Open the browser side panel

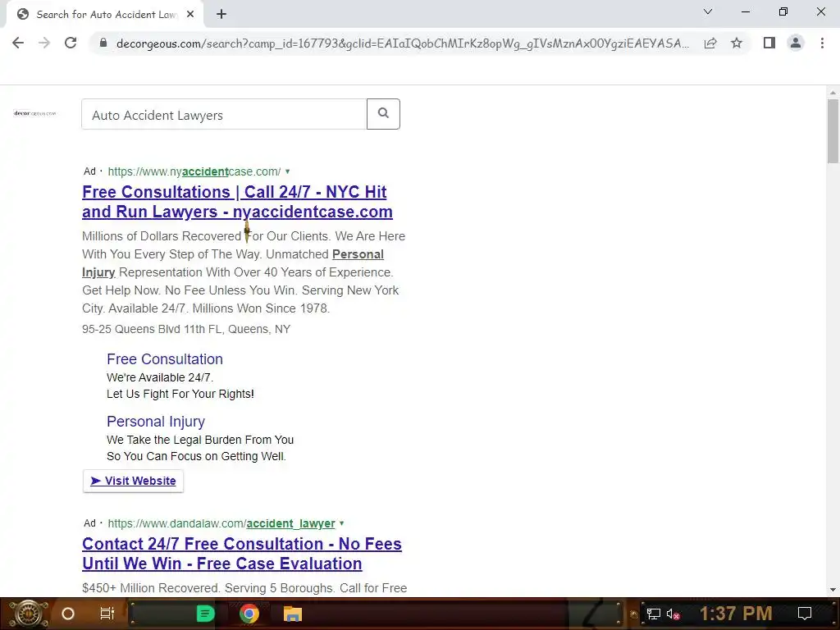769,43
